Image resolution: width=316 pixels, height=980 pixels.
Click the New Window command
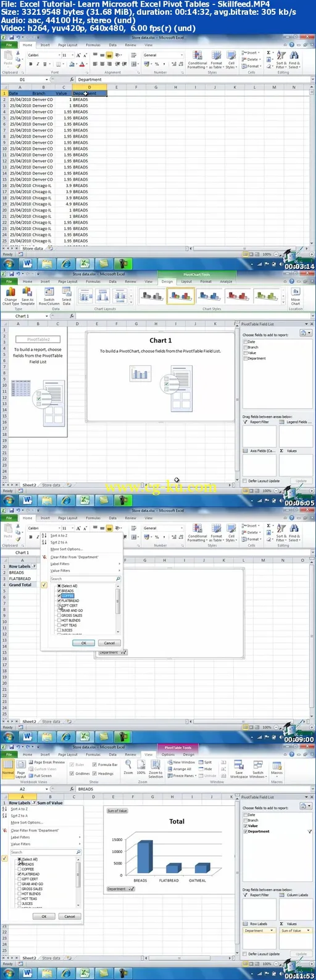coord(181,762)
